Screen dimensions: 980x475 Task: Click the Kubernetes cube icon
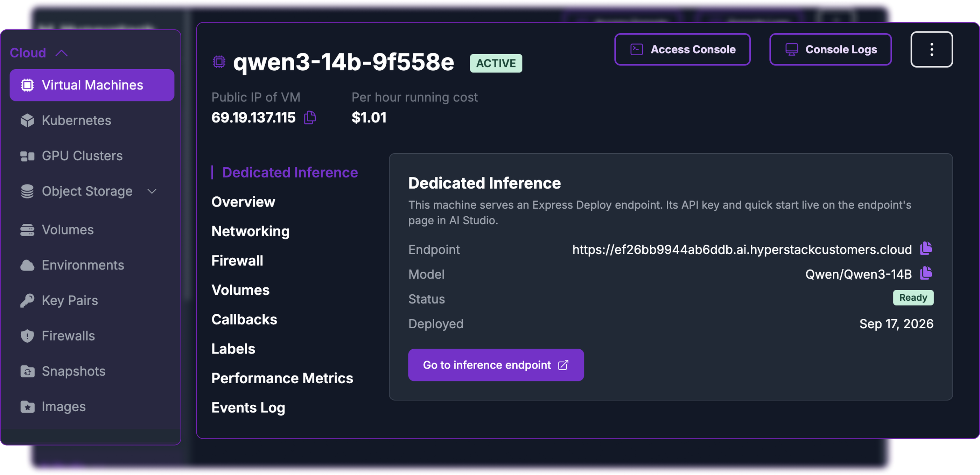[27, 120]
